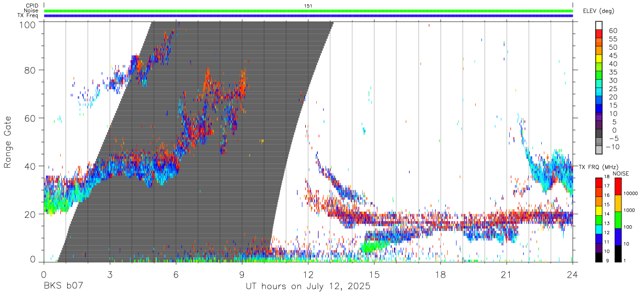Screen dimensions: 644x297
Task: Click the CPID label at top left
Action: 32,6
